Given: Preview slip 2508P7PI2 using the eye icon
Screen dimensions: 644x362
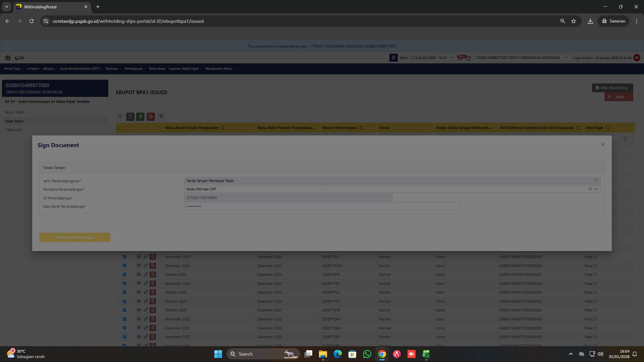Looking at the screenshot, I should (139, 257).
